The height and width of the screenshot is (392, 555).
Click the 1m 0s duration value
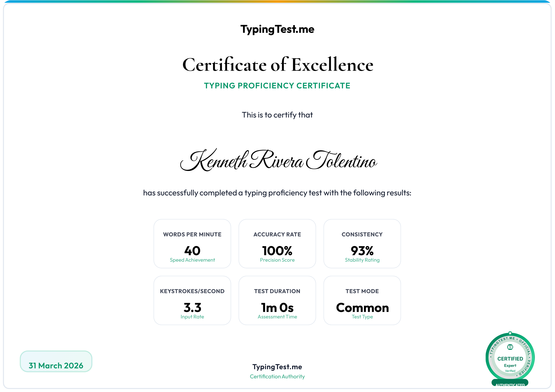click(277, 308)
